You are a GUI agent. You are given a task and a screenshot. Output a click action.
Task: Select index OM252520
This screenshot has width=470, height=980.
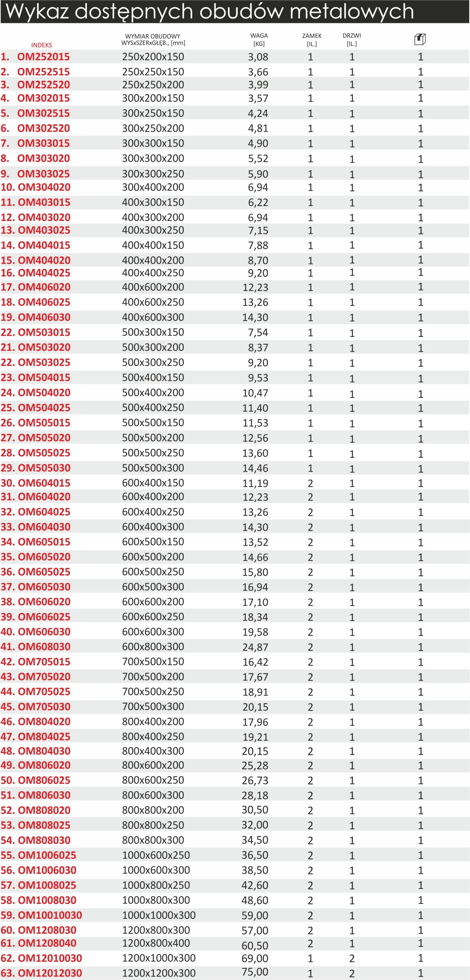coord(43,85)
